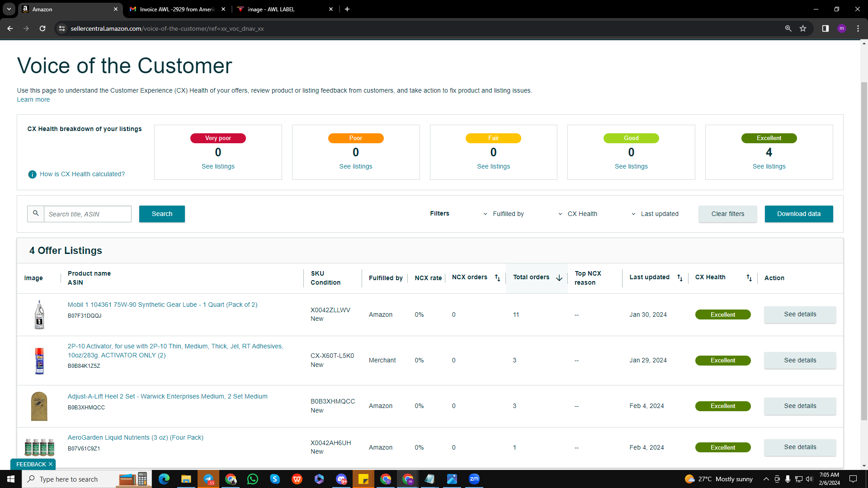The image size is (868, 488).
Task: See listings under Fair
Action: click(x=493, y=166)
